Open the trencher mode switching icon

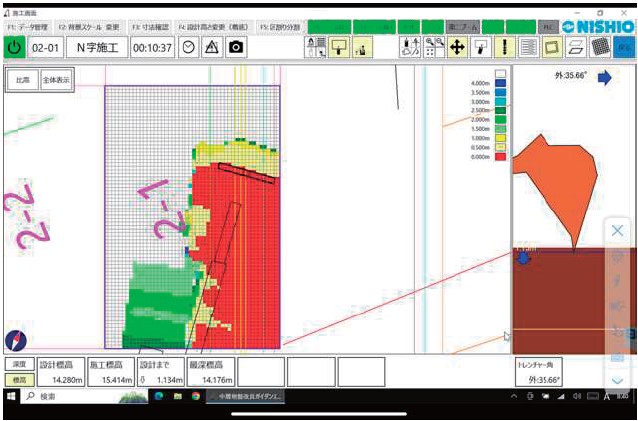pyautogui.click(x=409, y=47)
